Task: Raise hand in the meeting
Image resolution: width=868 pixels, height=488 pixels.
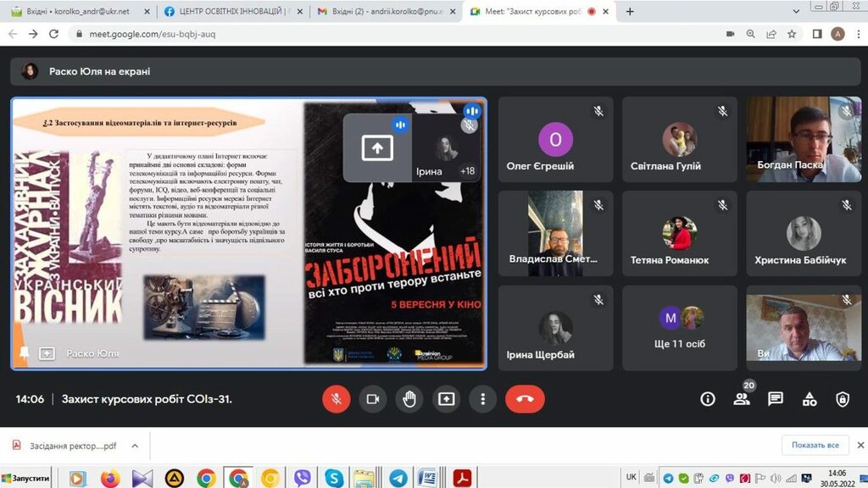Action: click(x=409, y=399)
